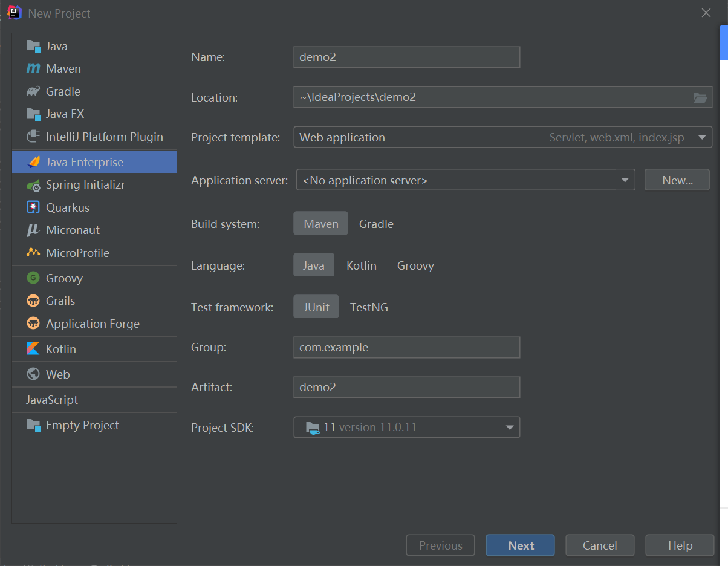Expand the Application server dropdown
This screenshot has width=728, height=566.
(625, 180)
